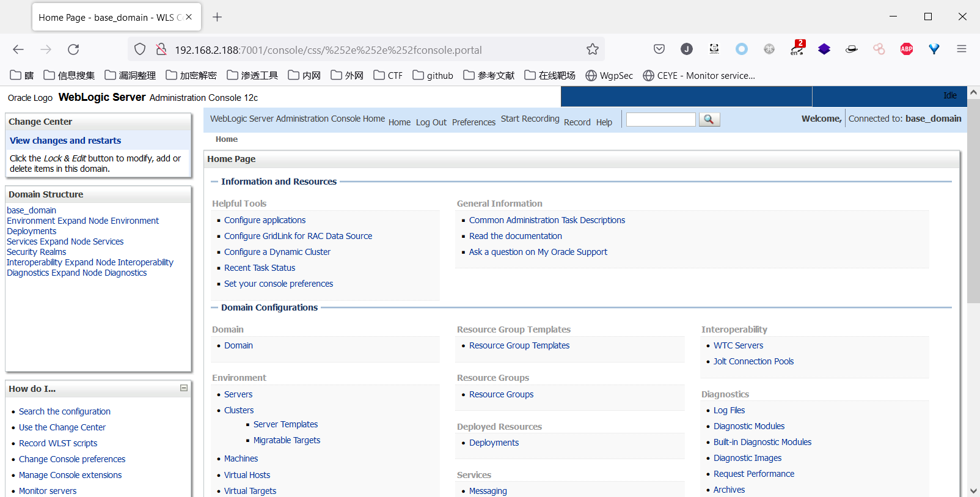Screen dimensions: 980x497
Task: Reload the page with the refresh icon
Action: pos(73,50)
